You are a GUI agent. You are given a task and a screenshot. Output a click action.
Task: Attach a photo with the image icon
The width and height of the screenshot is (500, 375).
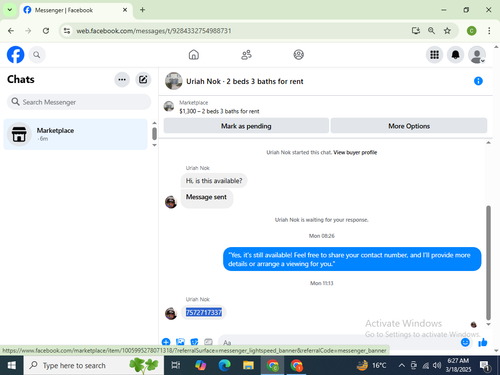(x=180, y=342)
